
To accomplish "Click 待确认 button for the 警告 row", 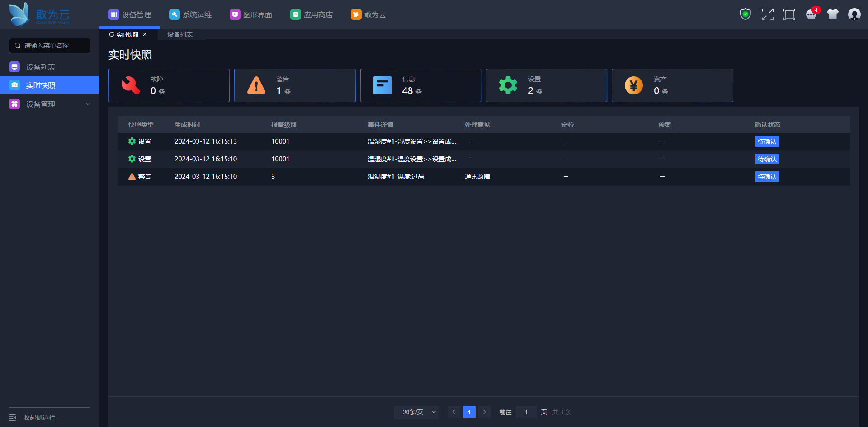I will point(767,177).
